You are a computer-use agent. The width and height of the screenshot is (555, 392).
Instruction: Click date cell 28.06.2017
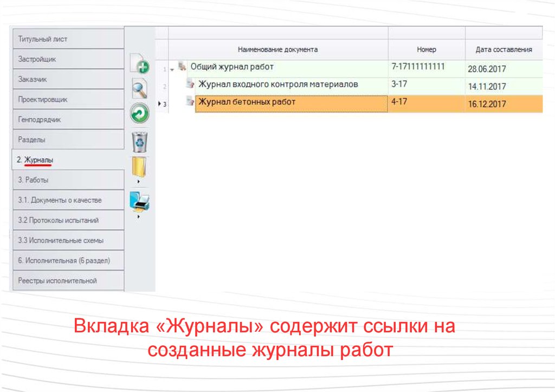pos(504,69)
